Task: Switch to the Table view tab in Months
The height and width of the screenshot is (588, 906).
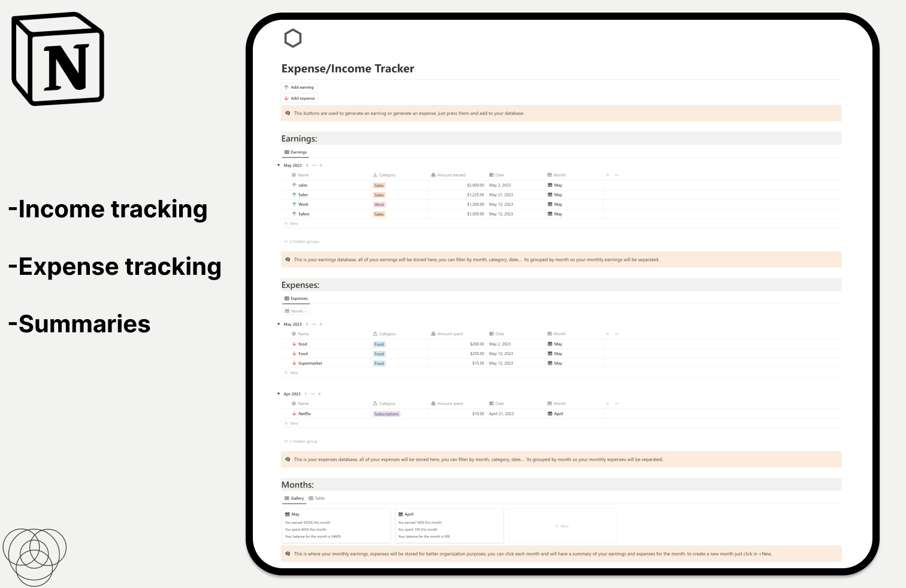Action: tap(316, 498)
